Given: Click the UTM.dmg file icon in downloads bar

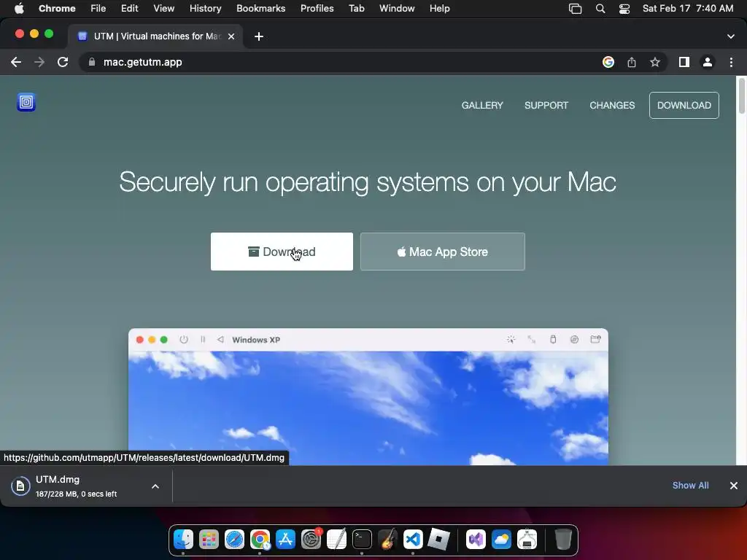Looking at the screenshot, I should point(20,486).
